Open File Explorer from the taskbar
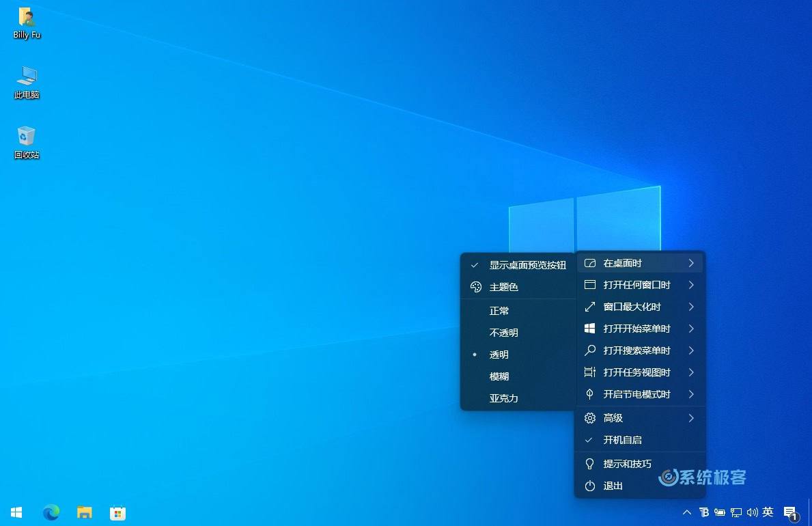Image resolution: width=812 pixels, height=526 pixels. coord(85,512)
